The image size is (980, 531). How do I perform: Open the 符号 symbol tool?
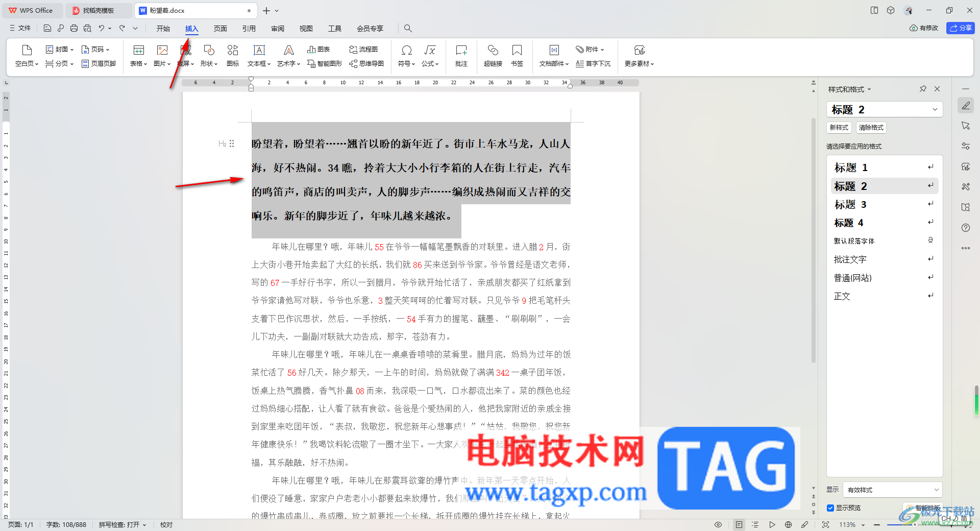point(406,56)
